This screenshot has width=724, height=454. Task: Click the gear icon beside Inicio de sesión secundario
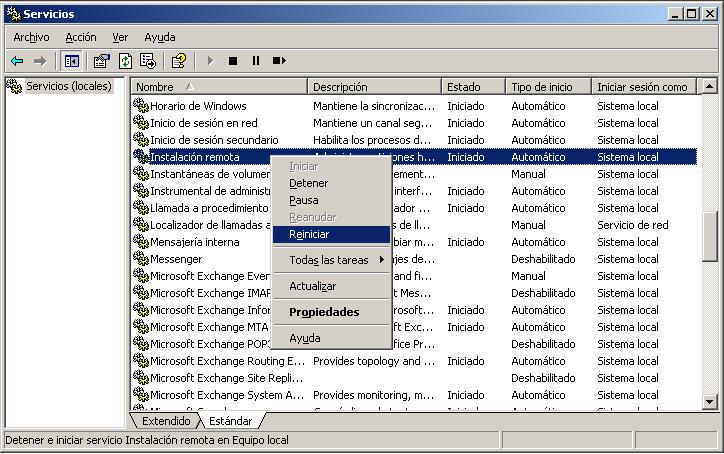[x=140, y=139]
